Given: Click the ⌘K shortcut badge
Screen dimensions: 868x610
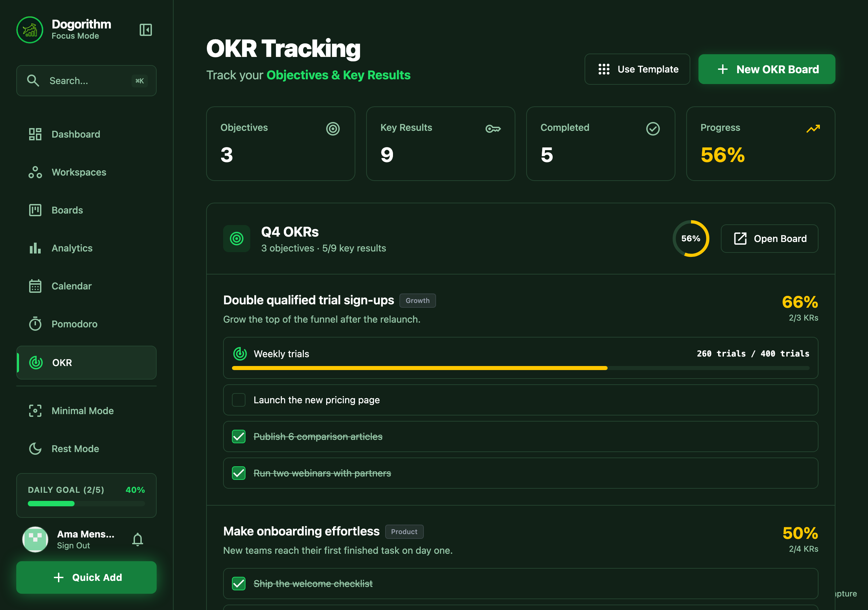Looking at the screenshot, I should 139,81.
